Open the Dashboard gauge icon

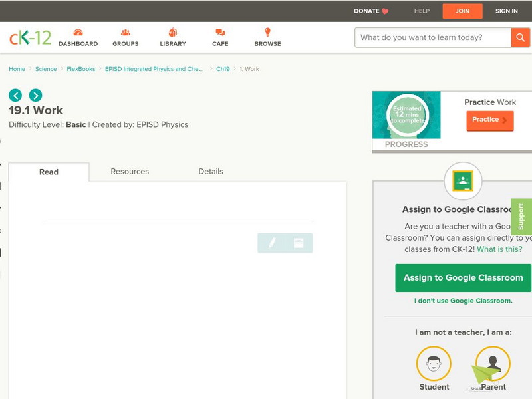click(x=78, y=32)
